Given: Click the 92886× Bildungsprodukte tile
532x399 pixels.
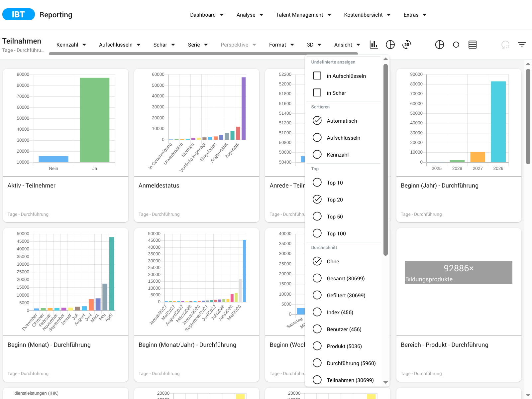Looking at the screenshot, I should 459,273.
